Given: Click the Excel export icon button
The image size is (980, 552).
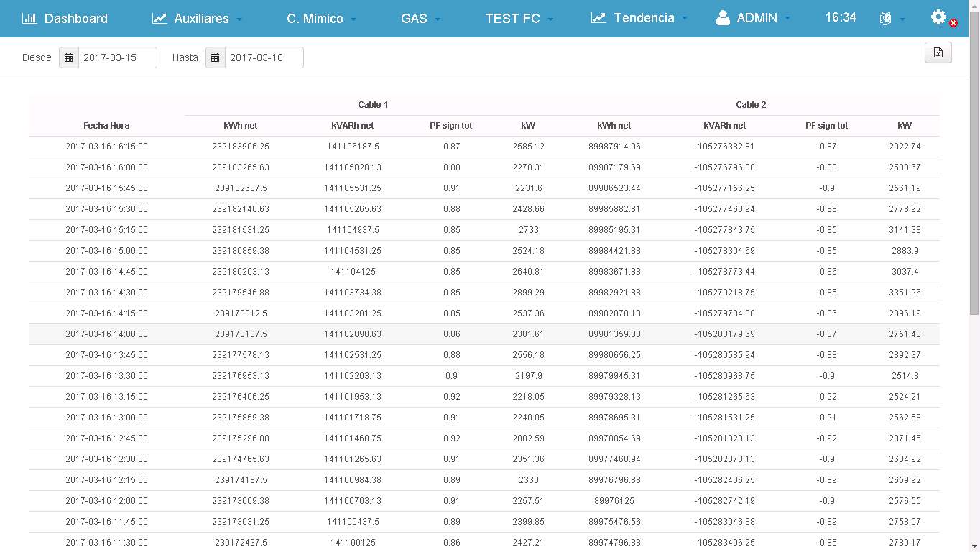Looking at the screenshot, I should 938,52.
